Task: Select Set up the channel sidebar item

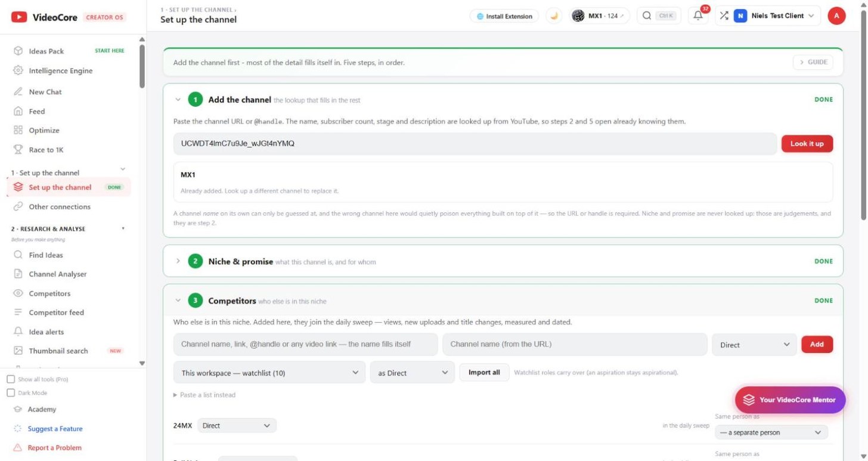Action: pos(69,187)
